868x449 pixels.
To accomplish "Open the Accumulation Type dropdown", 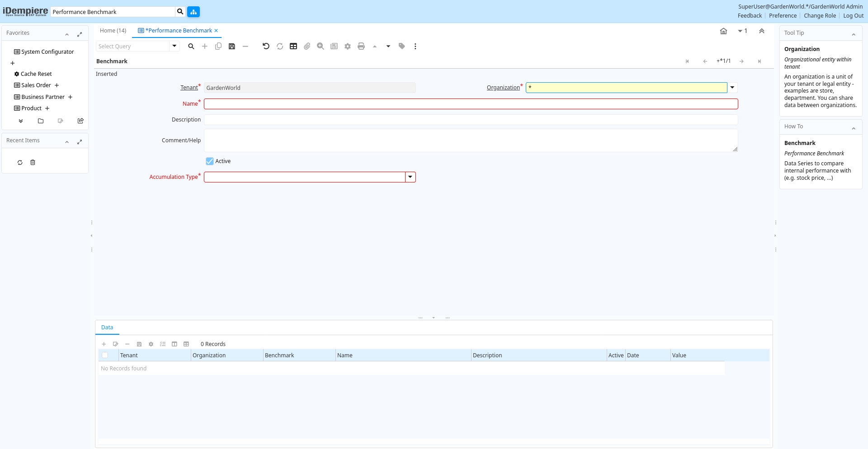I will pos(410,177).
